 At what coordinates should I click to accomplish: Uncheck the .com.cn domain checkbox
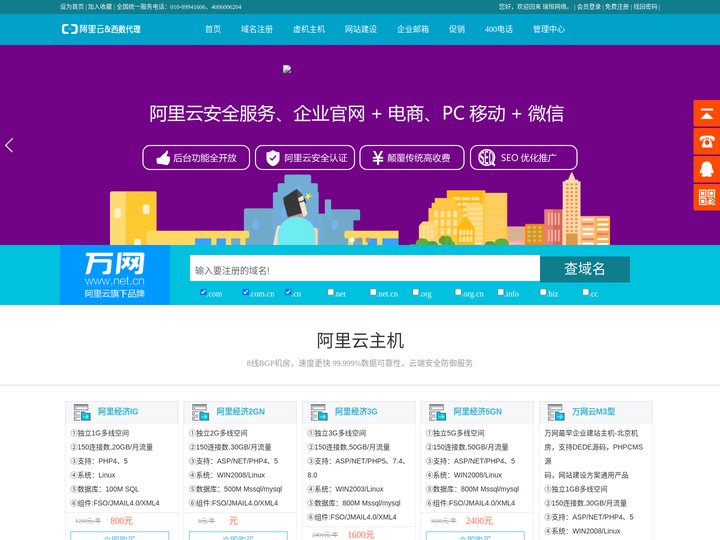tap(246, 292)
